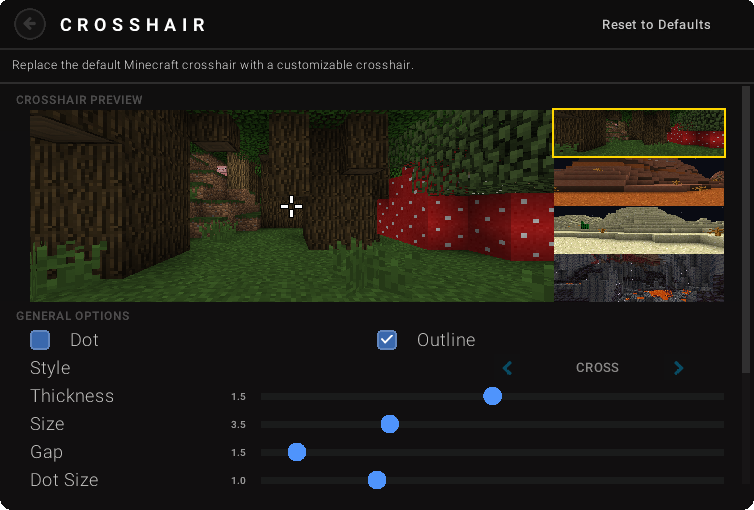Click the Dot Size label
This screenshot has width=754, height=510.
click(64, 480)
